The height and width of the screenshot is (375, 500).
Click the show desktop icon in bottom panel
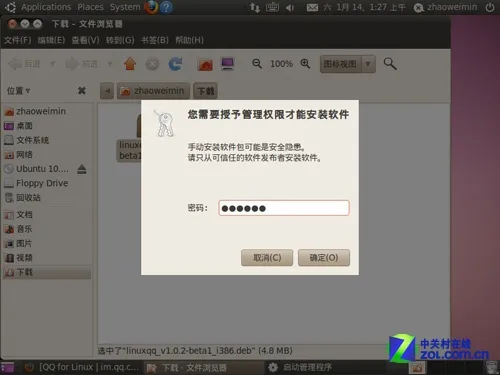[x=7, y=368]
